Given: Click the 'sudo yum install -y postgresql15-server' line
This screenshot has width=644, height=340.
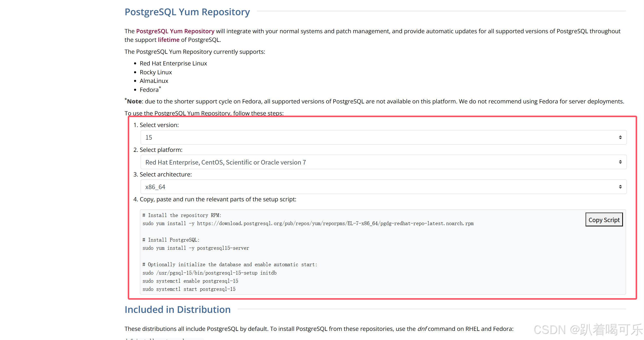Looking at the screenshot, I should coord(196,248).
